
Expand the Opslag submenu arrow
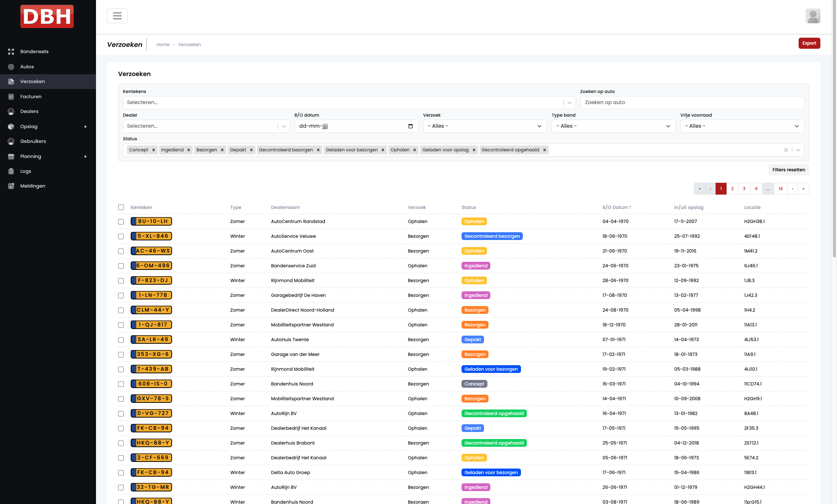tap(86, 127)
